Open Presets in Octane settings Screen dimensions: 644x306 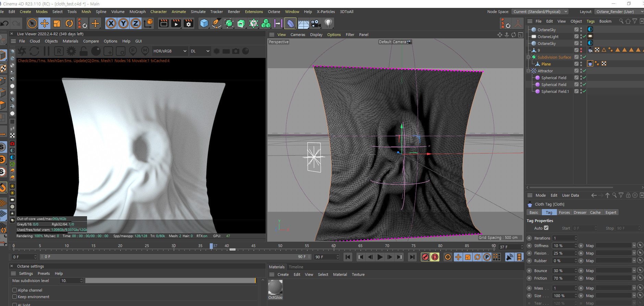[44, 273]
